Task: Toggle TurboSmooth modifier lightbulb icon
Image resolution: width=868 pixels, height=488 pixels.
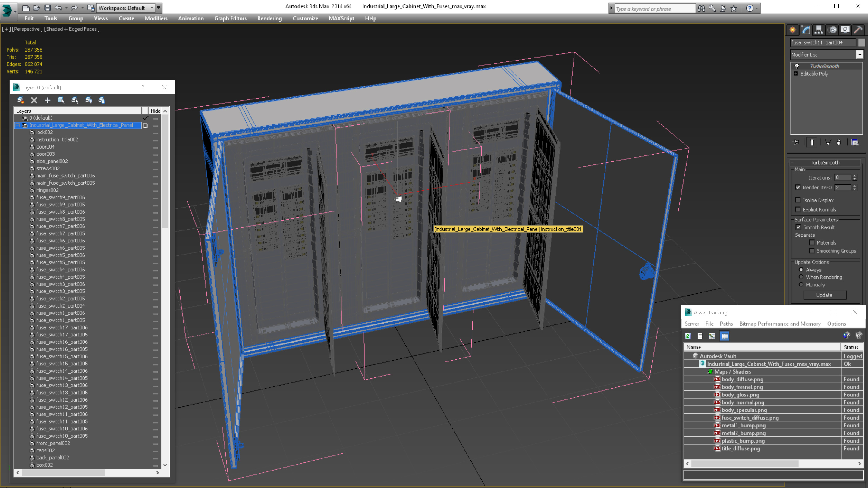Action: [x=797, y=66]
